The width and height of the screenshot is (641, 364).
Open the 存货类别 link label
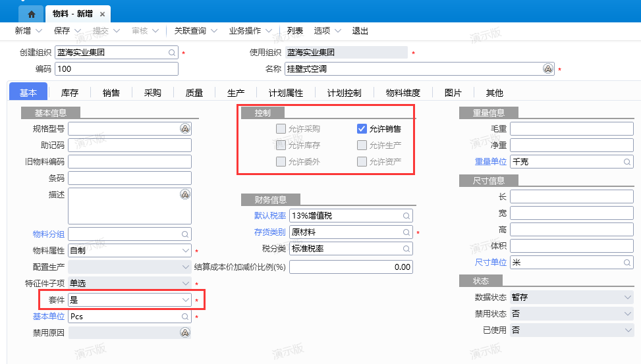click(x=270, y=232)
